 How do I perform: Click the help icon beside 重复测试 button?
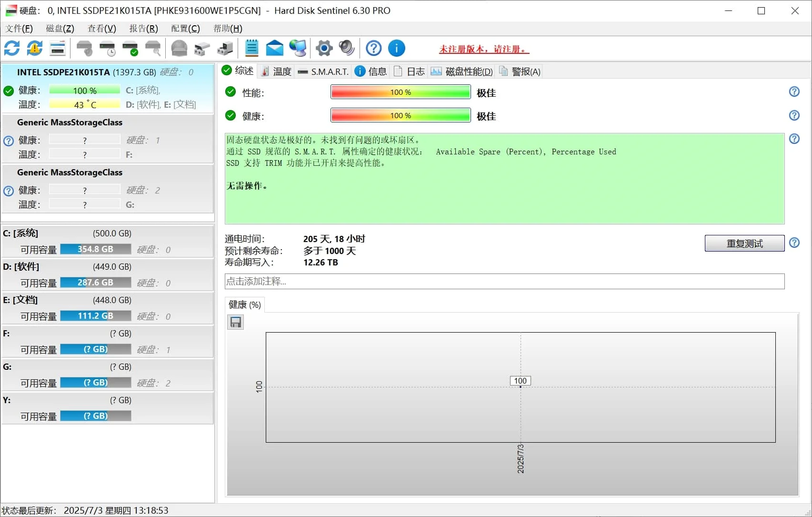[x=794, y=243]
